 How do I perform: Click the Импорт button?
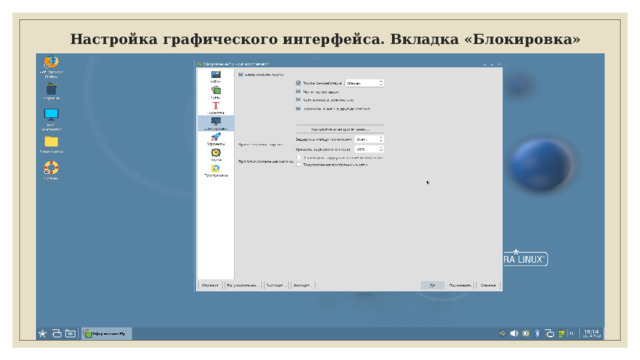(302, 285)
